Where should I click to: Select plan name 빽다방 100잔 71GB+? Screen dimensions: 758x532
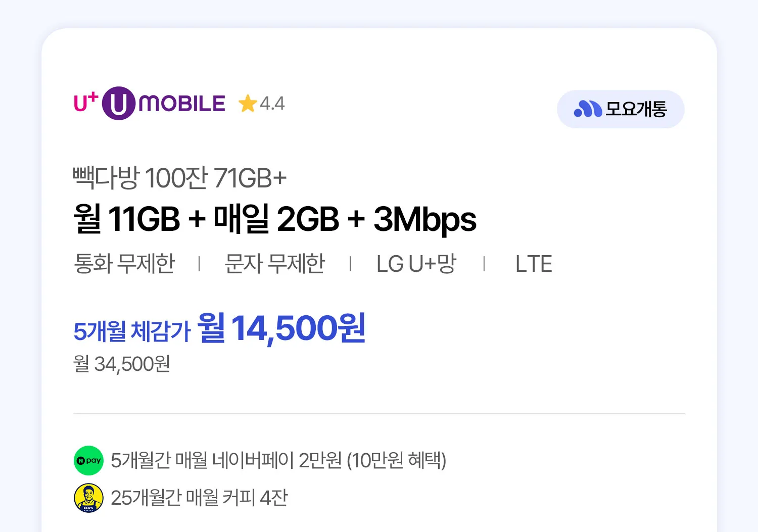click(x=180, y=177)
